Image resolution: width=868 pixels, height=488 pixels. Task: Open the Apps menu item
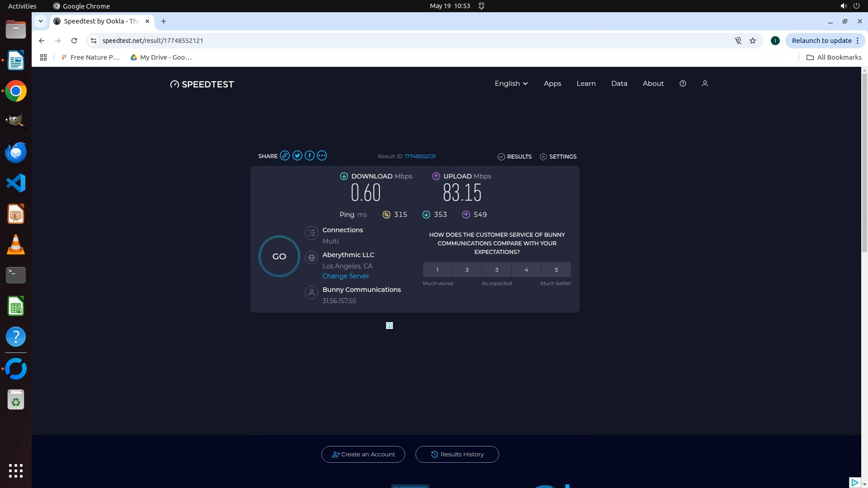(x=552, y=84)
